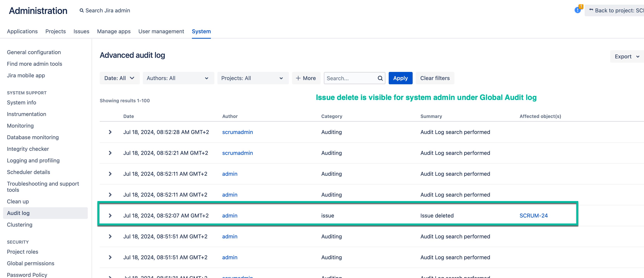This screenshot has width=644, height=278.
Task: Switch to the Manage apps tab
Action: [114, 32]
